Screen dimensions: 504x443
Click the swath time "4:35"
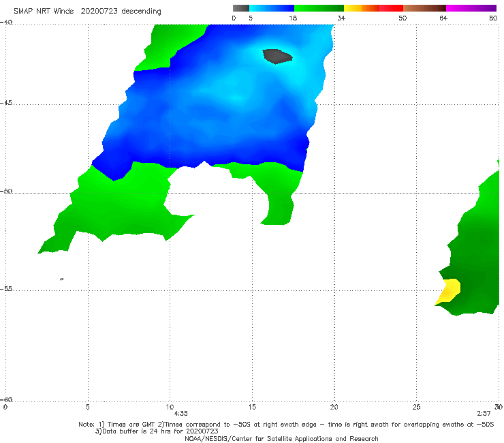[181, 414]
